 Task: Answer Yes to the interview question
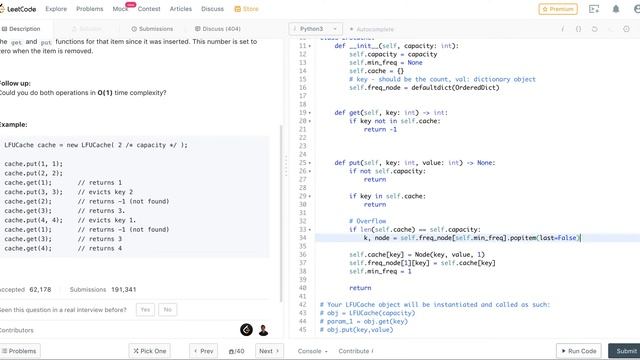145,310
